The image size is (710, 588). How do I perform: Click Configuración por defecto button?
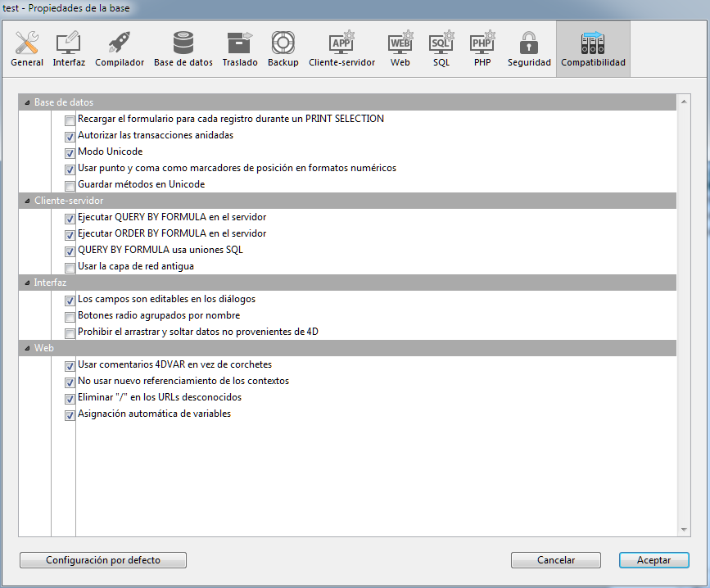(103, 560)
